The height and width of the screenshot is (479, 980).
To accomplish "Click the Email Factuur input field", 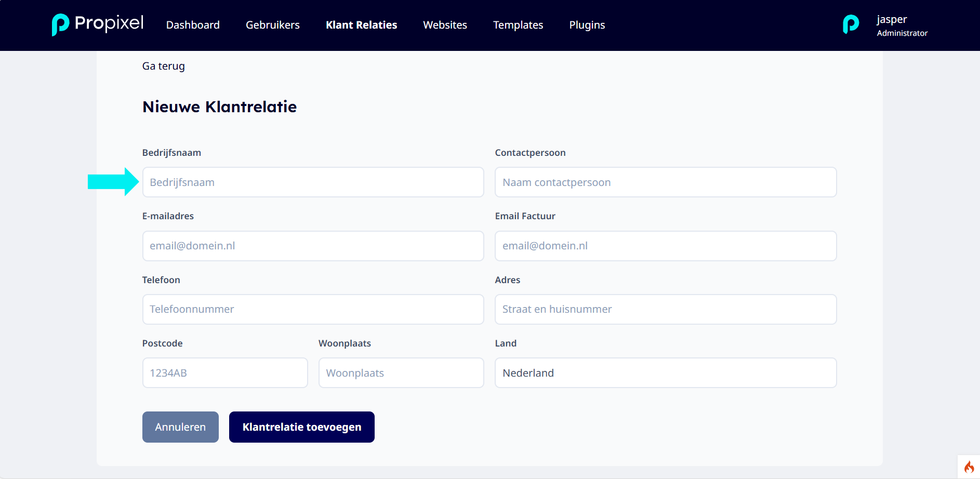I will point(666,246).
